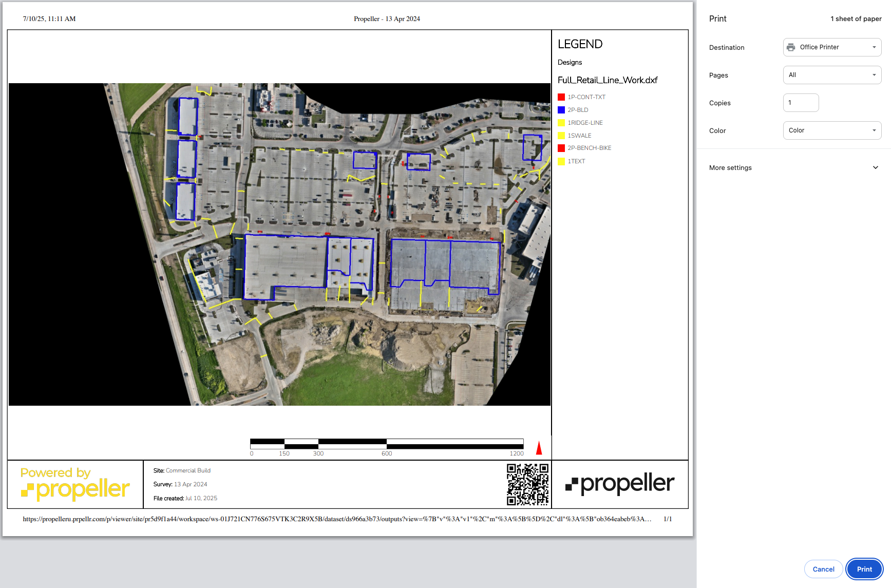
Task: Open the Destination dropdown
Action: tap(831, 47)
